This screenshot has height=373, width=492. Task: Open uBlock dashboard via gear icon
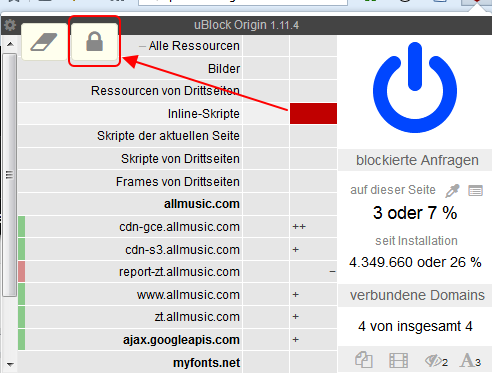click(10, 25)
